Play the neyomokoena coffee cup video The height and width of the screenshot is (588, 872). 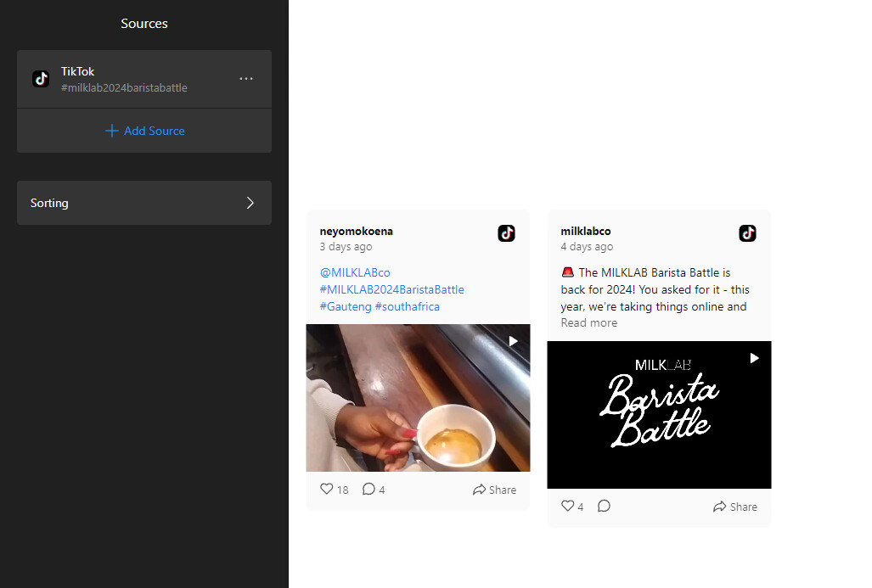pos(418,398)
